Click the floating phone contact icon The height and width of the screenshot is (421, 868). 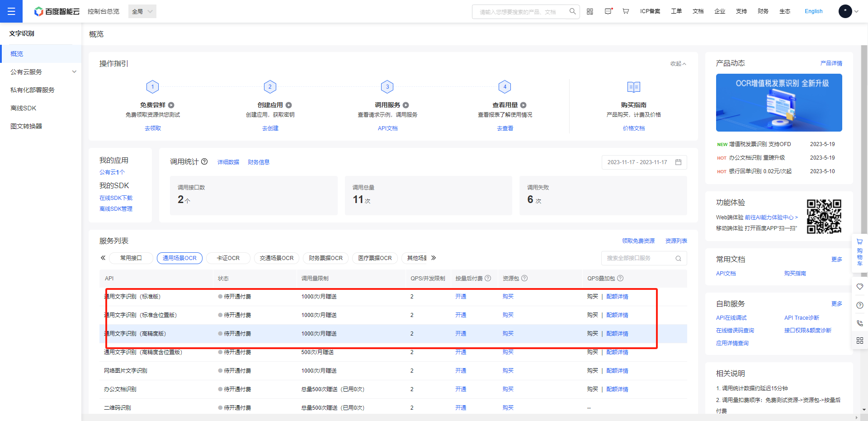(860, 323)
